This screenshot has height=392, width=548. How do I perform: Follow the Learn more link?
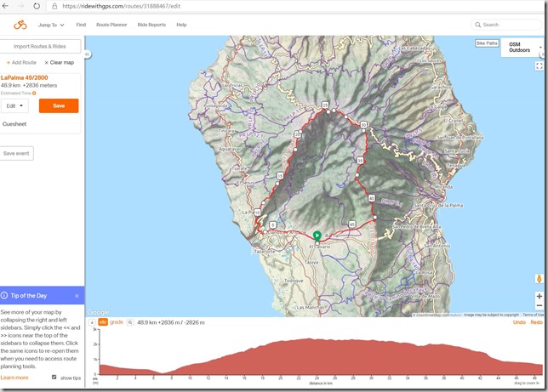pyautogui.click(x=14, y=378)
